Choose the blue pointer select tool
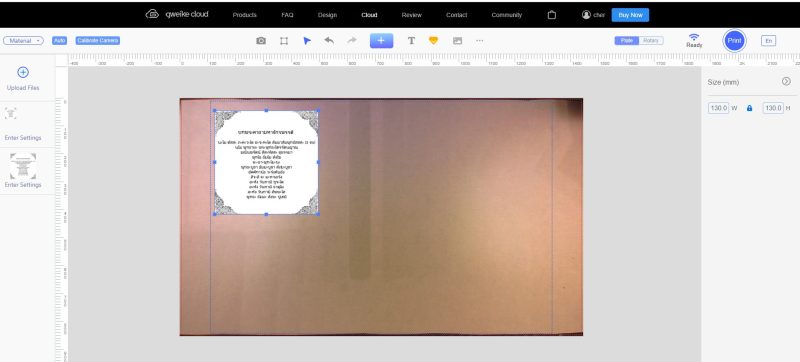This screenshot has width=800, height=362. click(307, 41)
